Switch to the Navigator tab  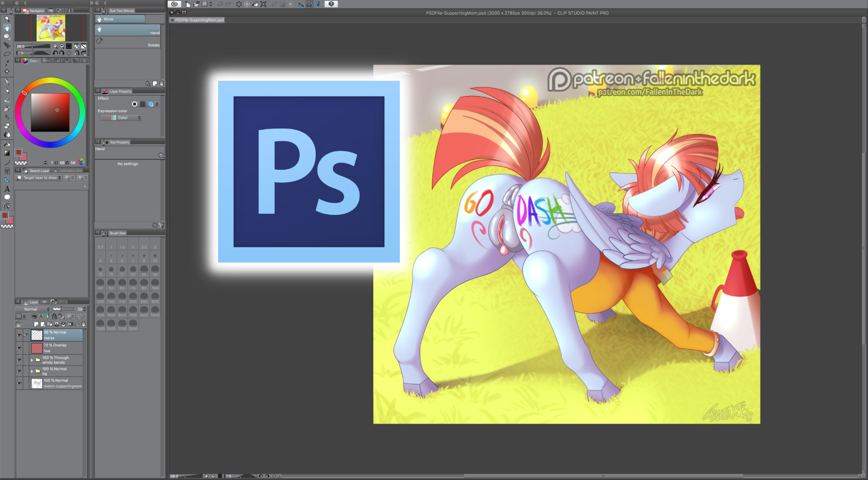[x=34, y=10]
